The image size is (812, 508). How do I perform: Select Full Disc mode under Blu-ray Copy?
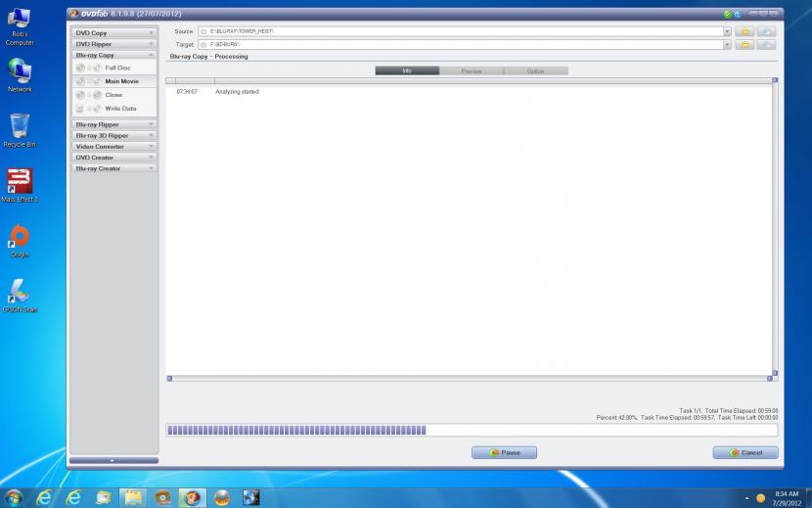[x=114, y=68]
